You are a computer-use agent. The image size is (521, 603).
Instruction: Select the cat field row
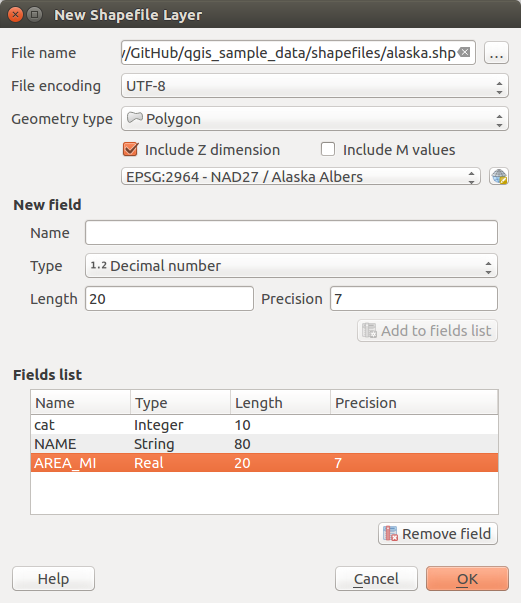click(x=265, y=425)
